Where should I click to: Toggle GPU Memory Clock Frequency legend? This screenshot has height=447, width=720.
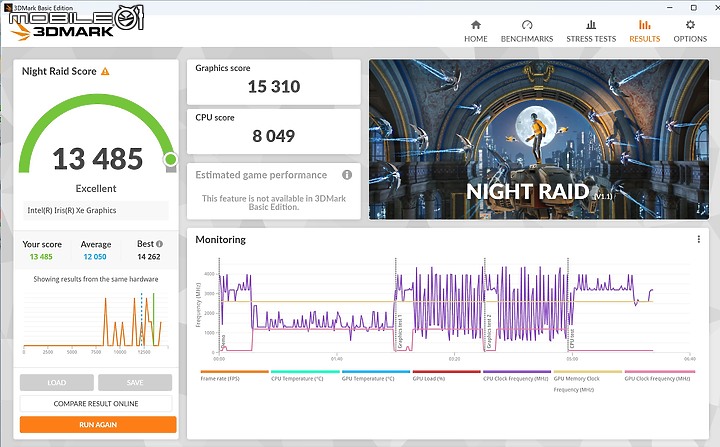(x=588, y=372)
